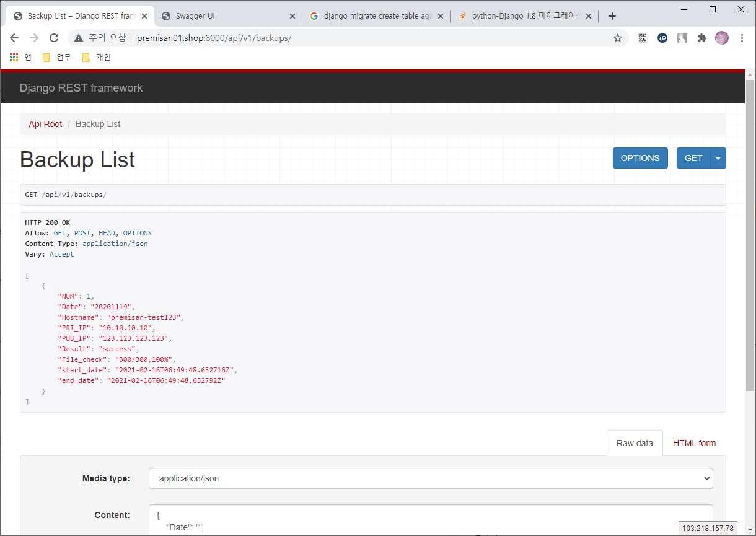Click the not-secure warning triangle icon

click(79, 38)
